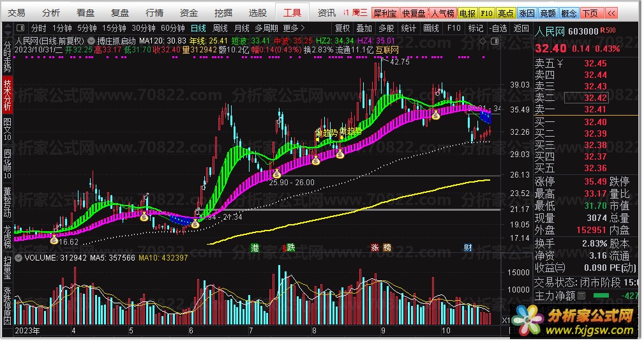This screenshot has width=644, height=341.
Task: Open the 复盘 menu
Action: tap(120, 13)
